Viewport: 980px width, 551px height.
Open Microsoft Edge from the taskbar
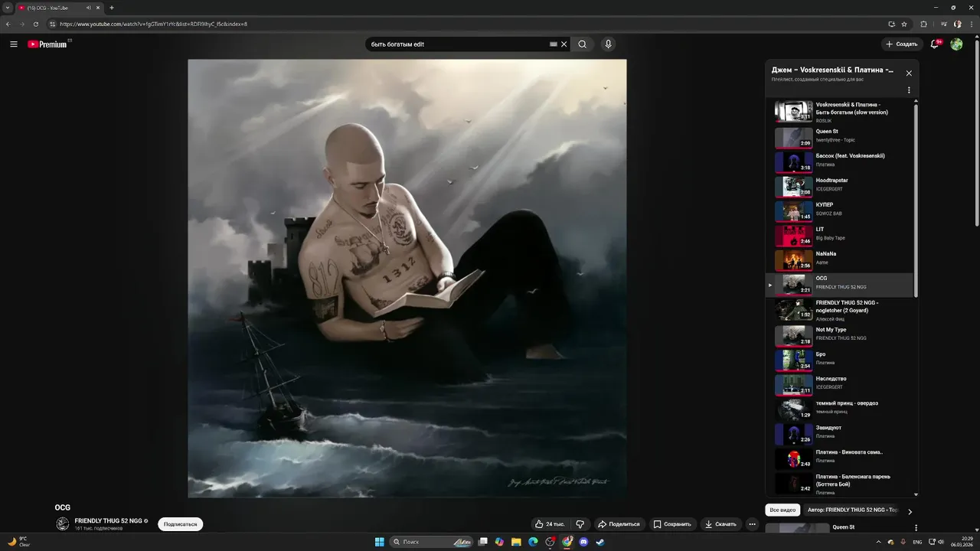point(533,542)
